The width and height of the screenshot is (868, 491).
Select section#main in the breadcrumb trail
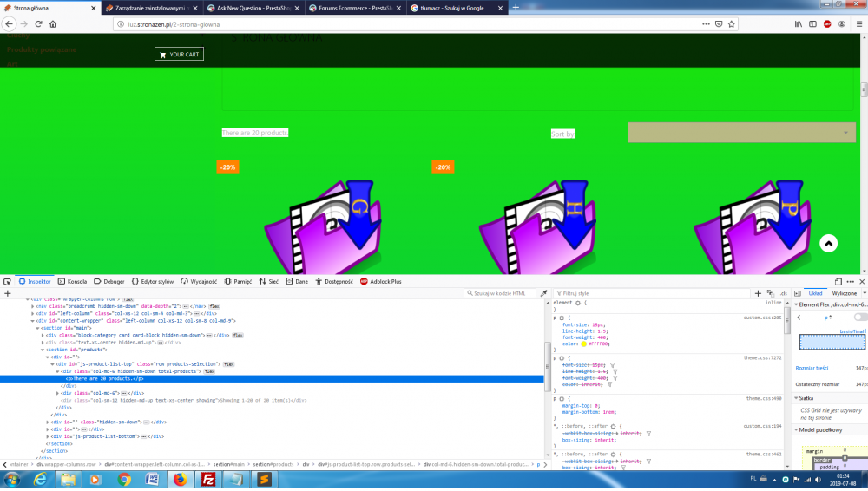pyautogui.click(x=228, y=464)
